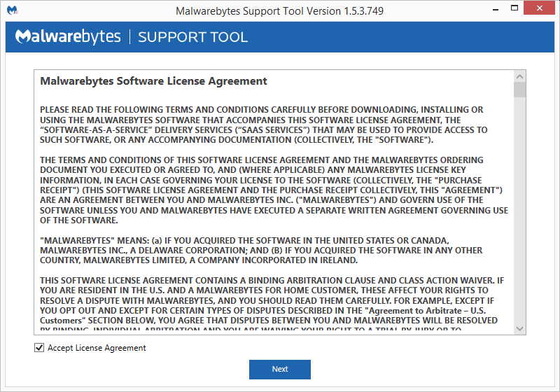Click the 'Accept License Agreement' label text
This screenshot has width=560, height=392.
[x=97, y=348]
